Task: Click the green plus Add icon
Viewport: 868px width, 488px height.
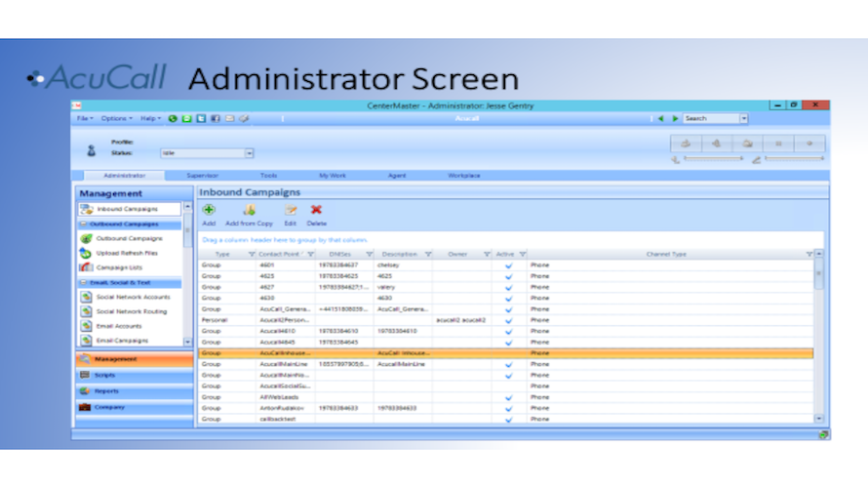Action: click(209, 210)
